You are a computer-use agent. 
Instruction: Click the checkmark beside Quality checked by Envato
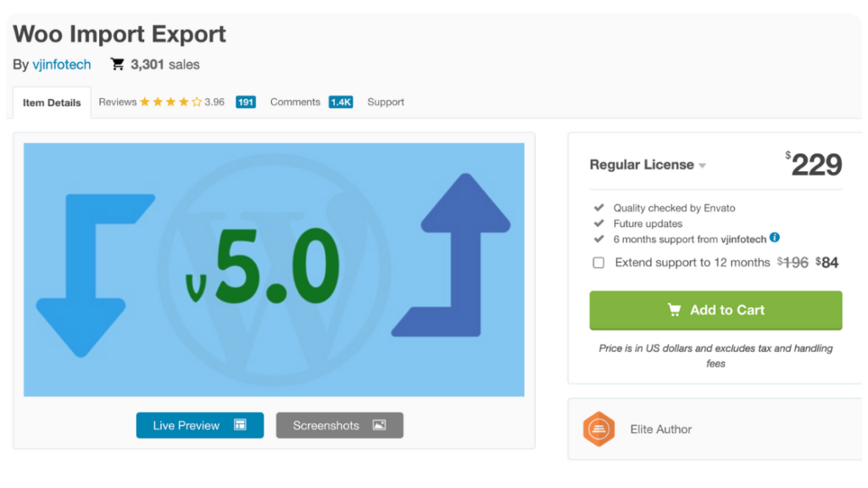pyautogui.click(x=598, y=208)
